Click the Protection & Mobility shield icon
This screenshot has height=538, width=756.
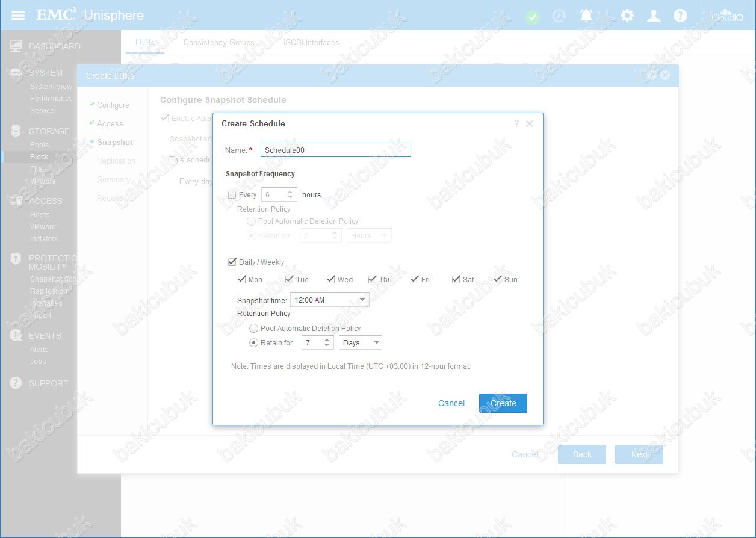16,259
